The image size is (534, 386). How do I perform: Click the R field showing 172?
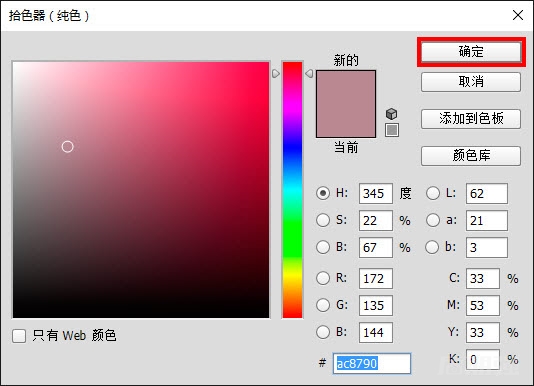pyautogui.click(x=376, y=278)
